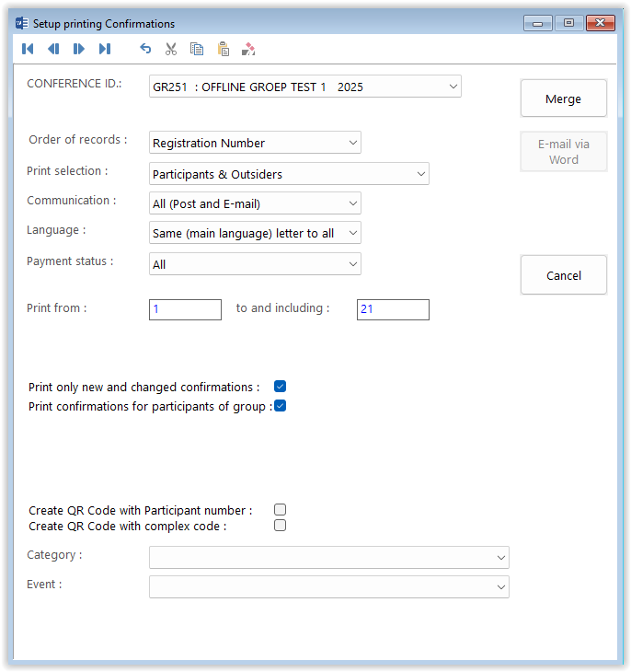Go to the next record

79,49
